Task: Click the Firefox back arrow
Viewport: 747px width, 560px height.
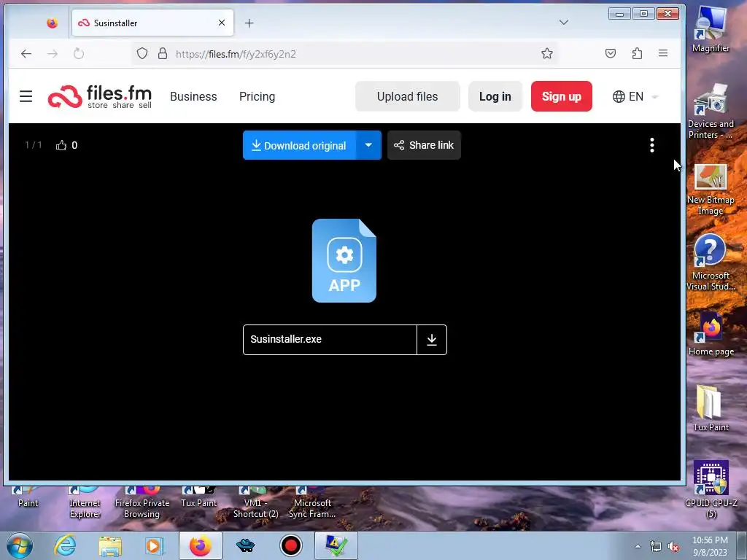Action: pyautogui.click(x=26, y=54)
